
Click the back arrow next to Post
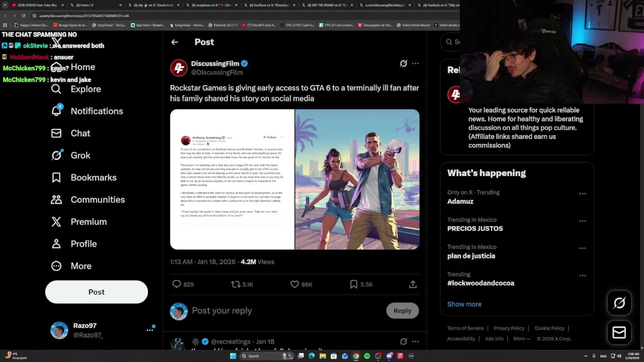click(x=175, y=42)
